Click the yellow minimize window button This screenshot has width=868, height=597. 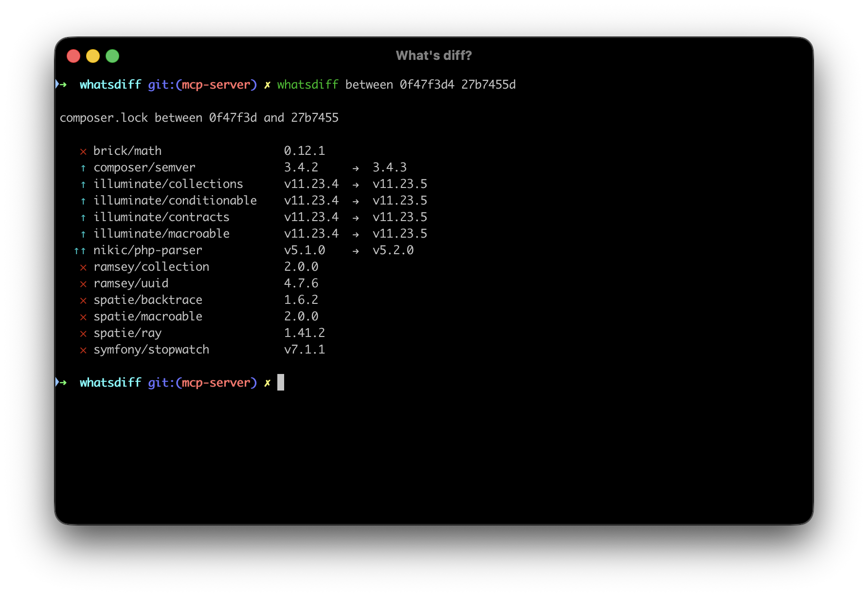click(93, 56)
